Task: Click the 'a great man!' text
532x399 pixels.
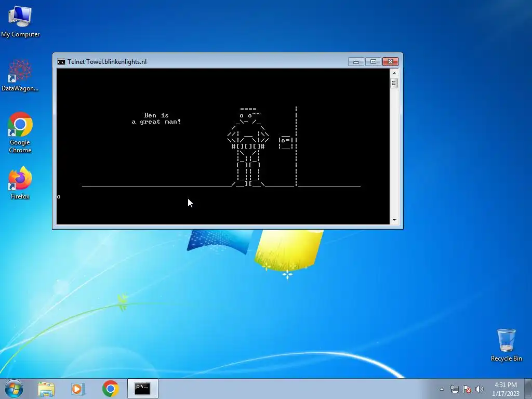Action: coord(156,122)
